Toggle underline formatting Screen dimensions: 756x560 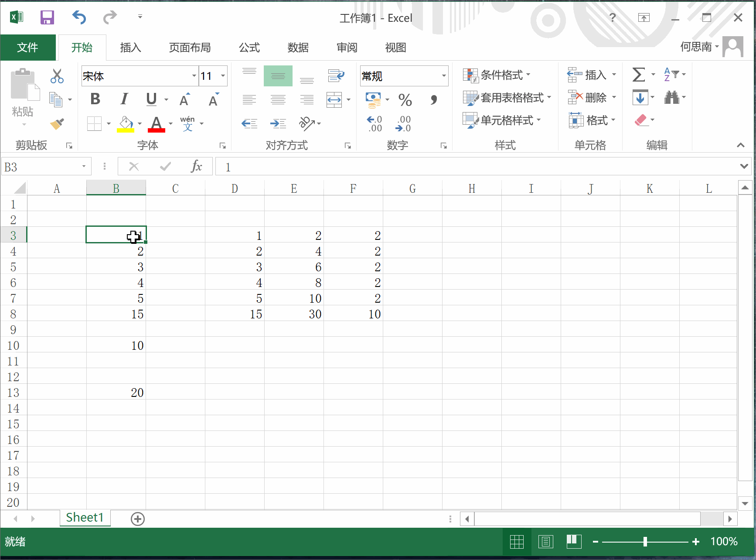(x=151, y=99)
